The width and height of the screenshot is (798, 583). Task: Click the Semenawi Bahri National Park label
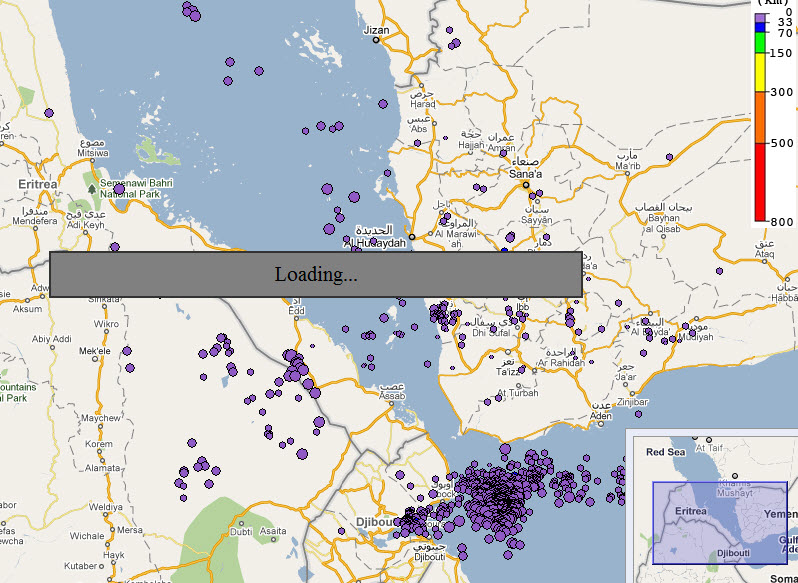(x=136, y=188)
